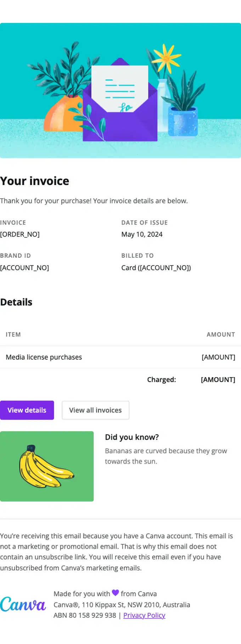The height and width of the screenshot is (644, 241).
Task: Select the [ACCOUNT_NO] value under Brand ID
Action: tap(24, 268)
